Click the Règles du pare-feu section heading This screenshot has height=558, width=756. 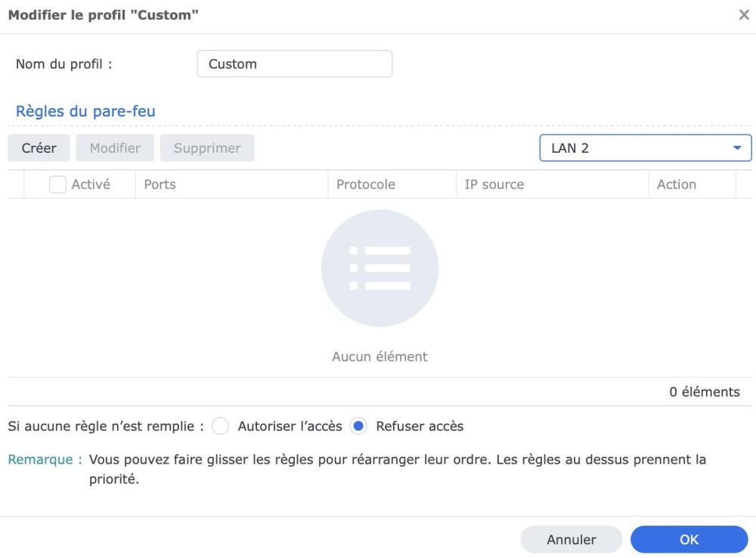pyautogui.click(x=85, y=111)
